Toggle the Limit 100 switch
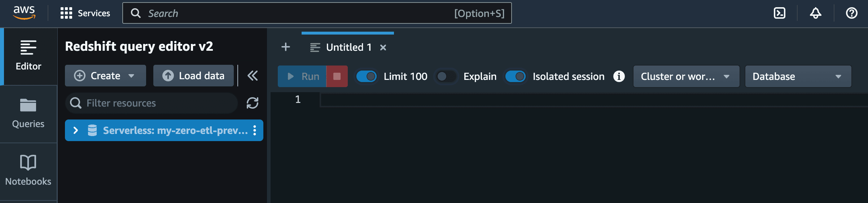868x203 pixels. 367,76
